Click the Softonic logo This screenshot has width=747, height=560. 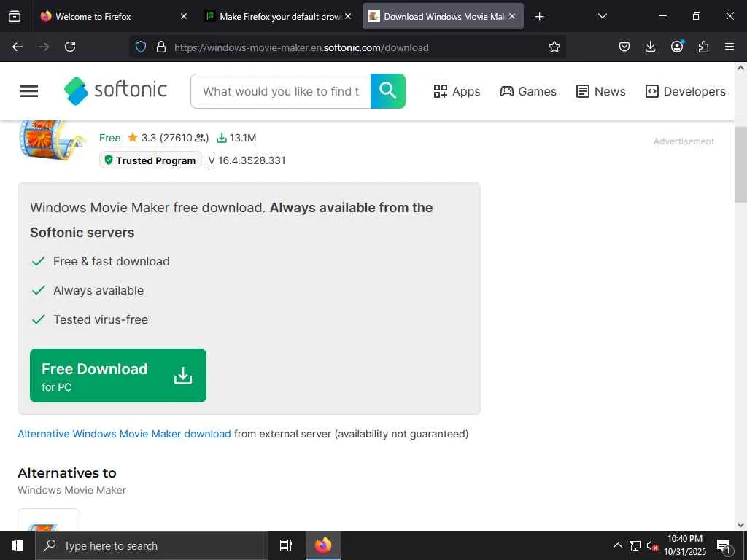pyautogui.click(x=115, y=90)
